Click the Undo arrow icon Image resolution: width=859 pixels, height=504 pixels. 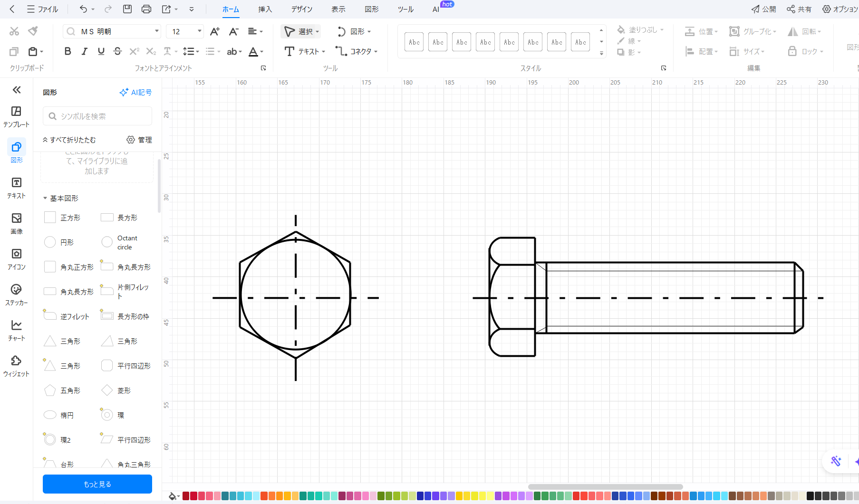coord(84,9)
